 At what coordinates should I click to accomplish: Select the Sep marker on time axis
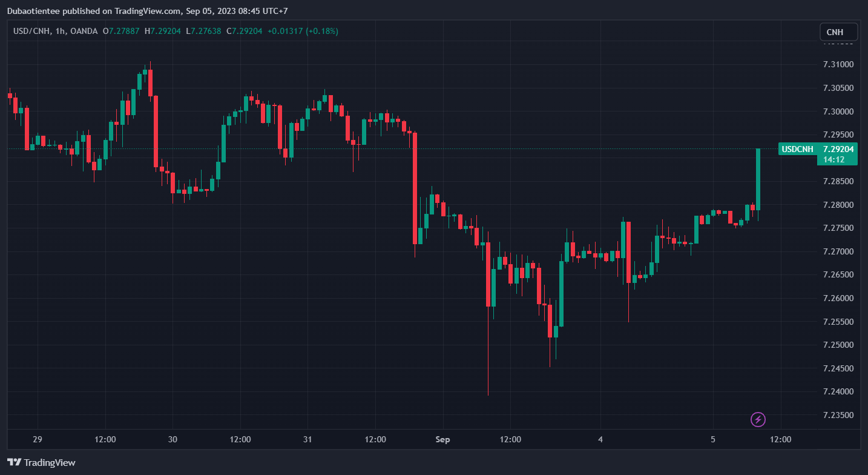click(x=442, y=439)
